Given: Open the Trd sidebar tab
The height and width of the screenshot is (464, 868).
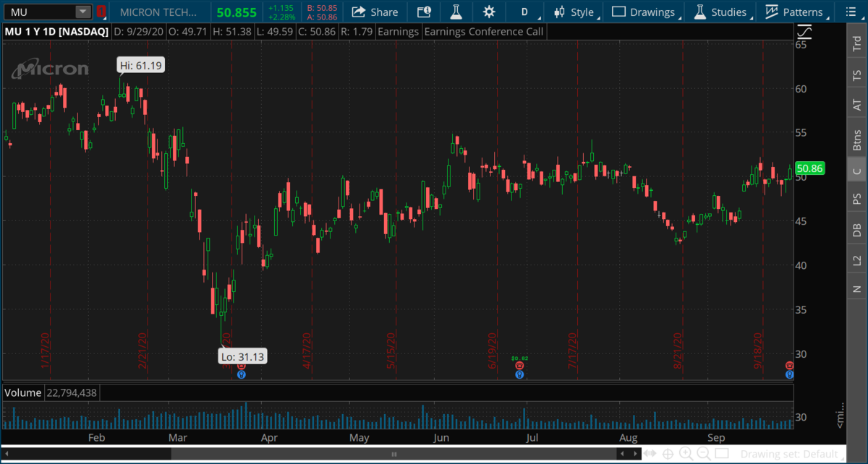Looking at the screenshot, I should [x=857, y=43].
